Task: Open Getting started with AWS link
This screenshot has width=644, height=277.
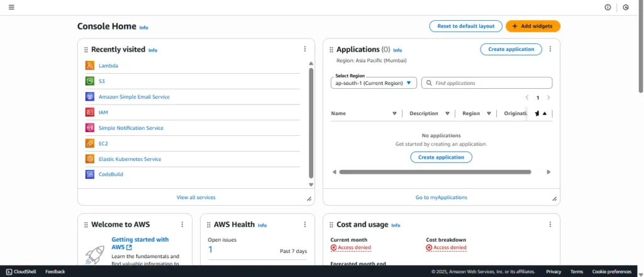Action: [x=140, y=243]
